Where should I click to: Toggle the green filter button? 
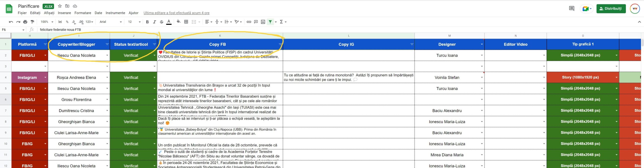[270, 22]
